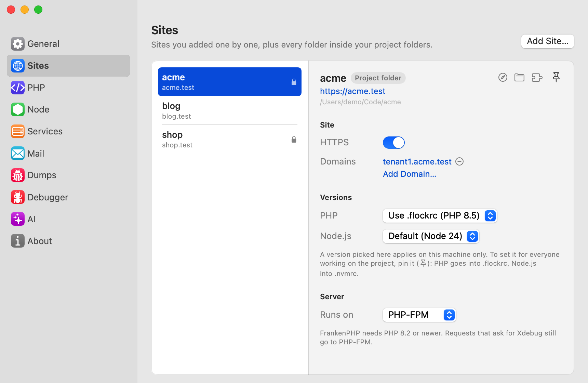The height and width of the screenshot is (383, 588).
Task: Click the About info icon
Action: [x=17, y=241]
